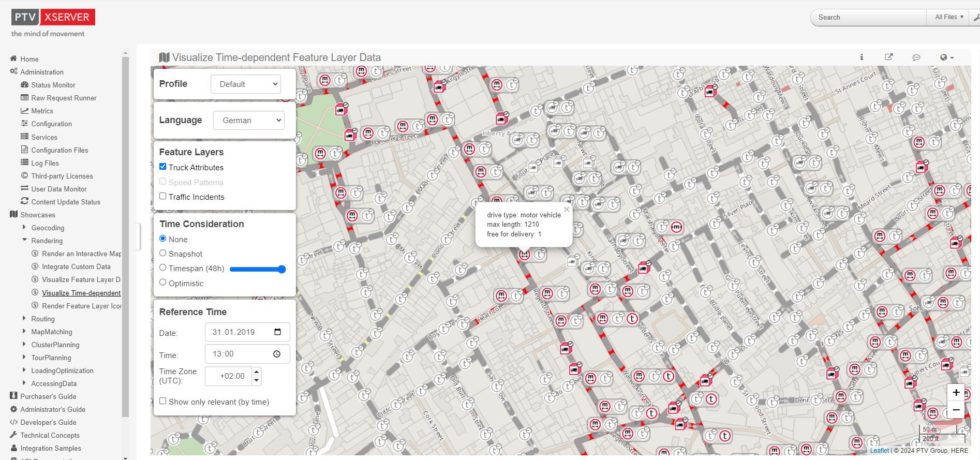Open the Language dropdown set to German
The width and height of the screenshot is (980, 460).
pos(249,121)
